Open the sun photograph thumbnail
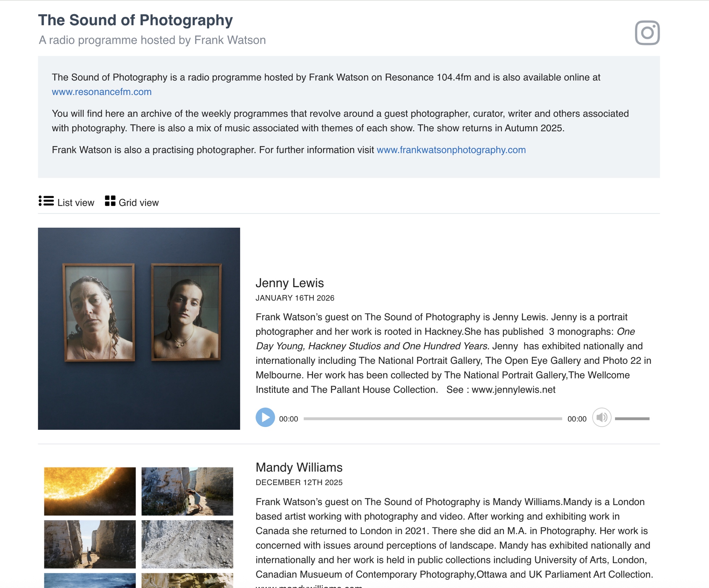709x588 pixels. click(x=90, y=491)
